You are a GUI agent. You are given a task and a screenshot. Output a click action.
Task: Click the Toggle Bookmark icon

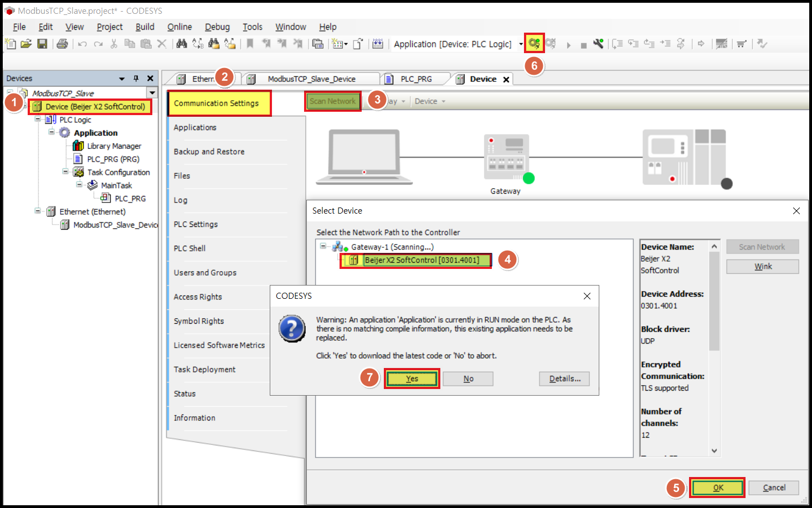click(x=250, y=44)
